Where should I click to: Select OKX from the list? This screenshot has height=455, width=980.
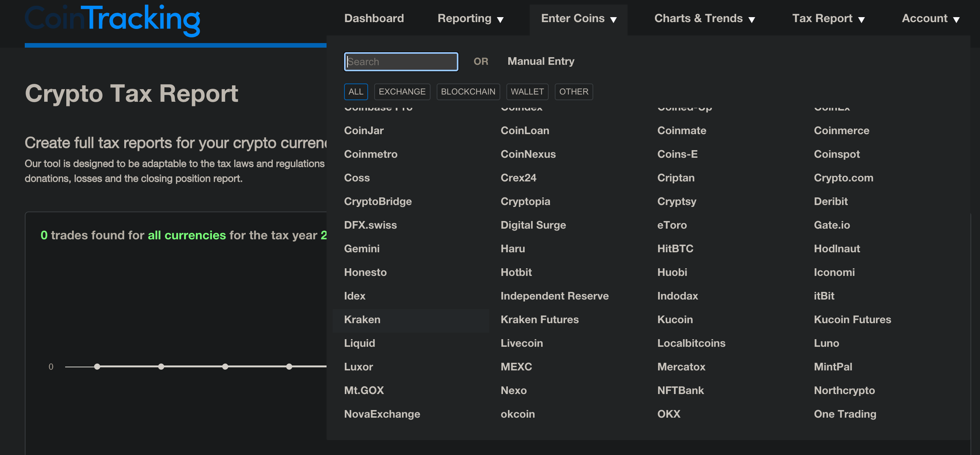(x=668, y=414)
